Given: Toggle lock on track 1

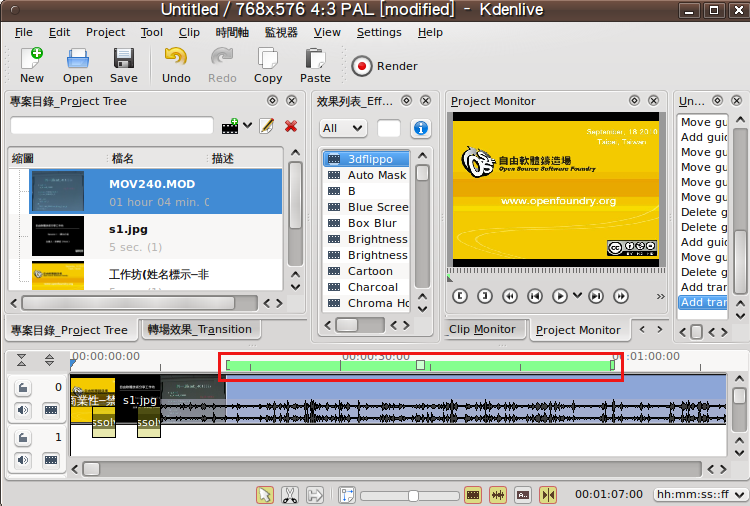Looking at the screenshot, I should tap(22, 438).
